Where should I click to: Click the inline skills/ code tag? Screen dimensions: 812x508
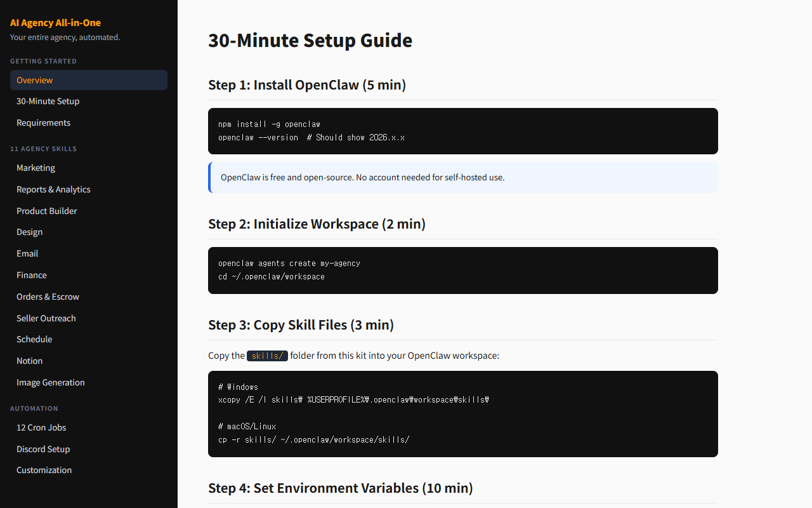tap(267, 356)
